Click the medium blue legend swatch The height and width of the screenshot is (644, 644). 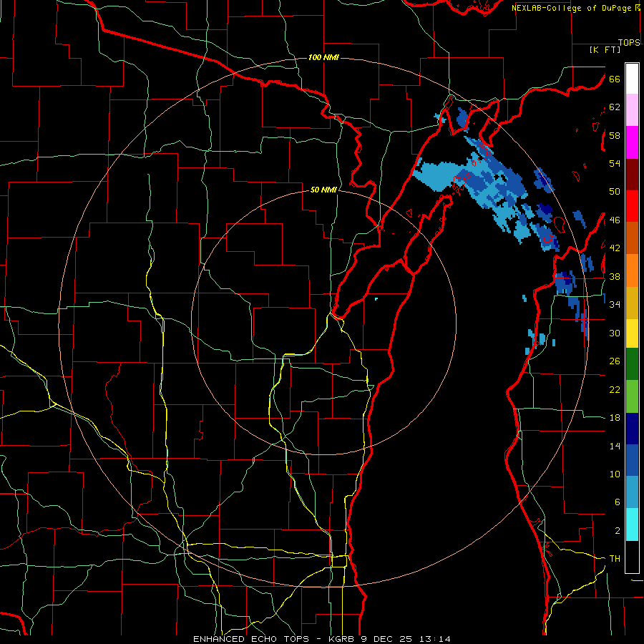(632, 461)
